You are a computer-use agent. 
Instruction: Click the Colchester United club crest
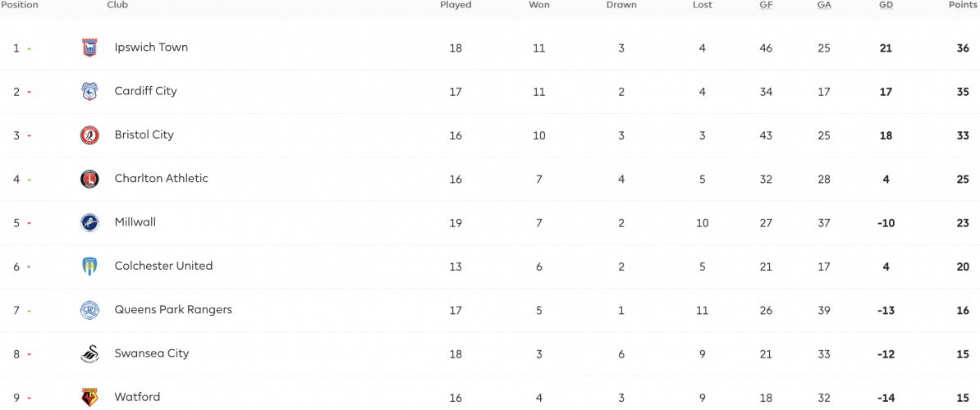[x=89, y=266]
